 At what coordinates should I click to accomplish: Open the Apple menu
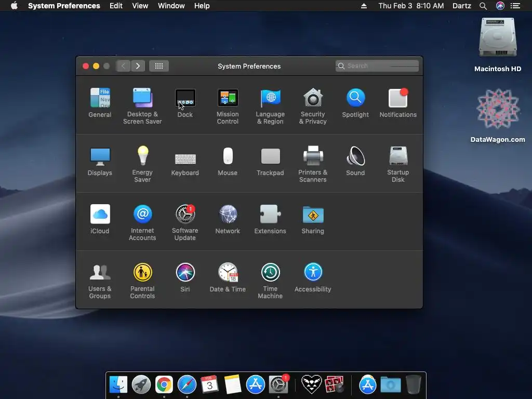tap(14, 6)
